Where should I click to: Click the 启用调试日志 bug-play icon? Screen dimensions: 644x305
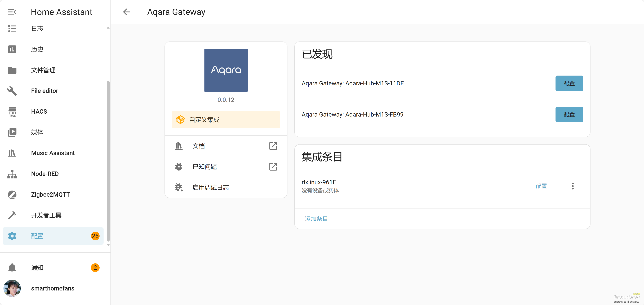179,187
